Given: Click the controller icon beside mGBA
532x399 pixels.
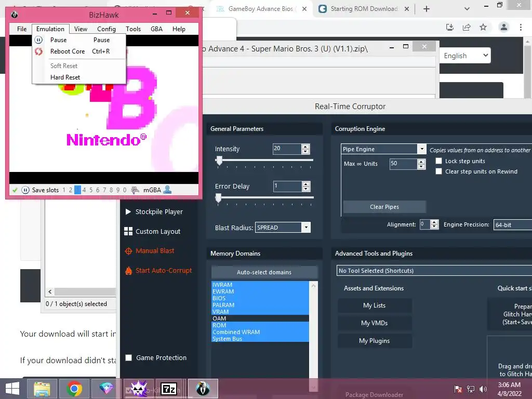Looking at the screenshot, I should 135,190.
